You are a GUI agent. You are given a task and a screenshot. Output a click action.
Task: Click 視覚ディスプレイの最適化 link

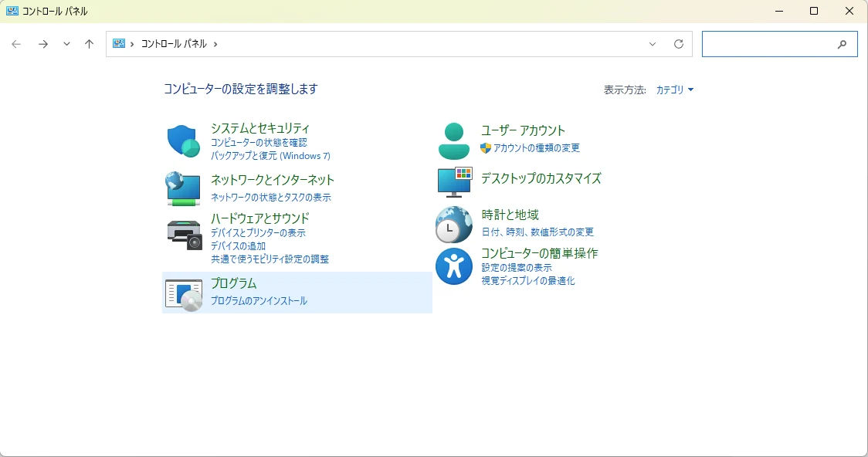528,281
